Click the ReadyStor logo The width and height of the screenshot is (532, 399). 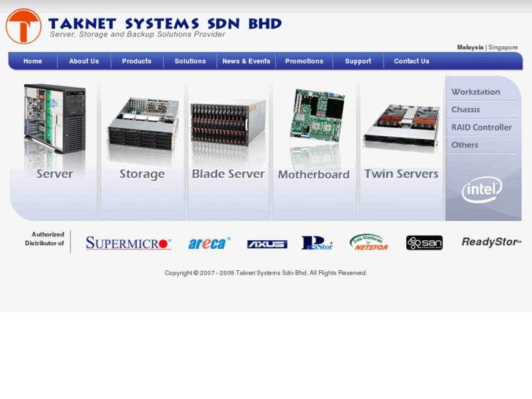pos(491,242)
